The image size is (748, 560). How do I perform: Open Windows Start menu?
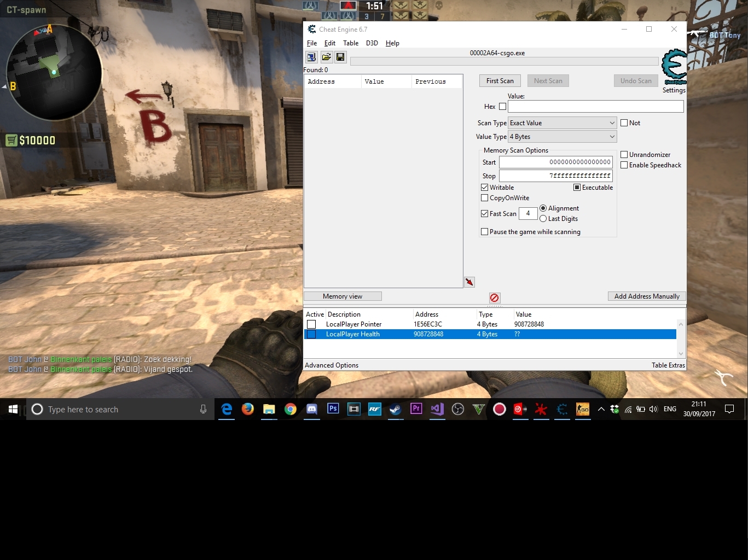[x=13, y=409]
